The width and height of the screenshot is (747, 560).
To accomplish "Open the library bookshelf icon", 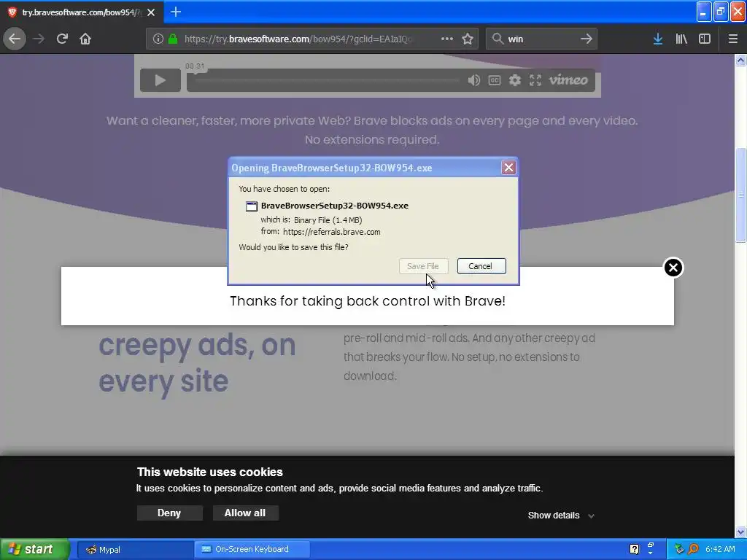I will click(681, 39).
